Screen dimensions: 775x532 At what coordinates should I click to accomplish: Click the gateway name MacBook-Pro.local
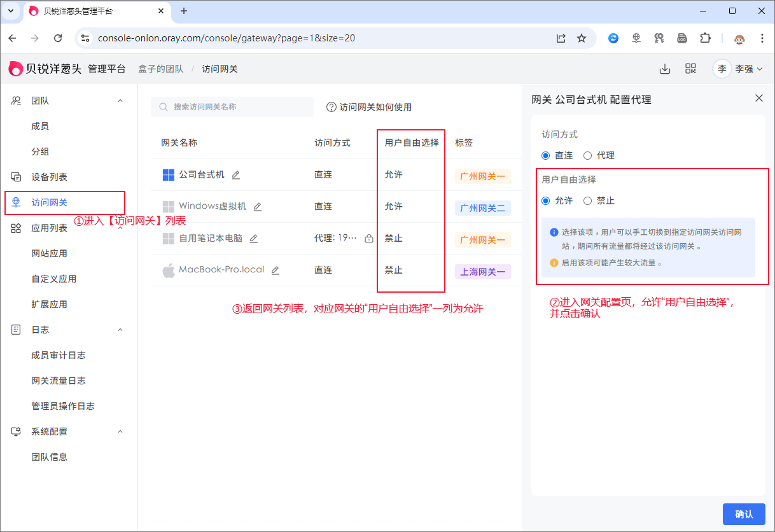pyautogui.click(x=221, y=270)
